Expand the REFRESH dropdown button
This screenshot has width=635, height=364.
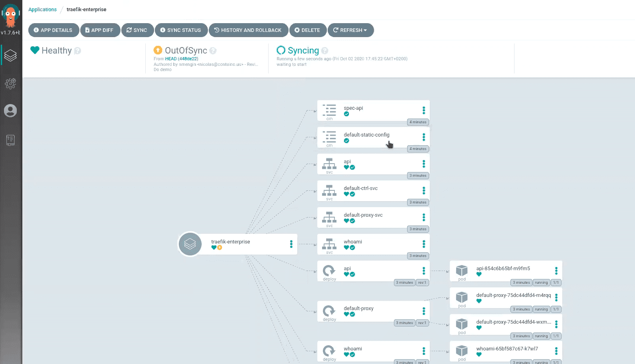[x=350, y=30]
